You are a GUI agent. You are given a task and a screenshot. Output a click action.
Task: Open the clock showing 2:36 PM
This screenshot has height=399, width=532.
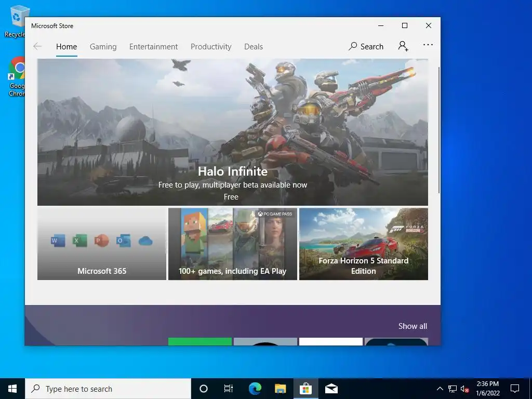coord(487,389)
